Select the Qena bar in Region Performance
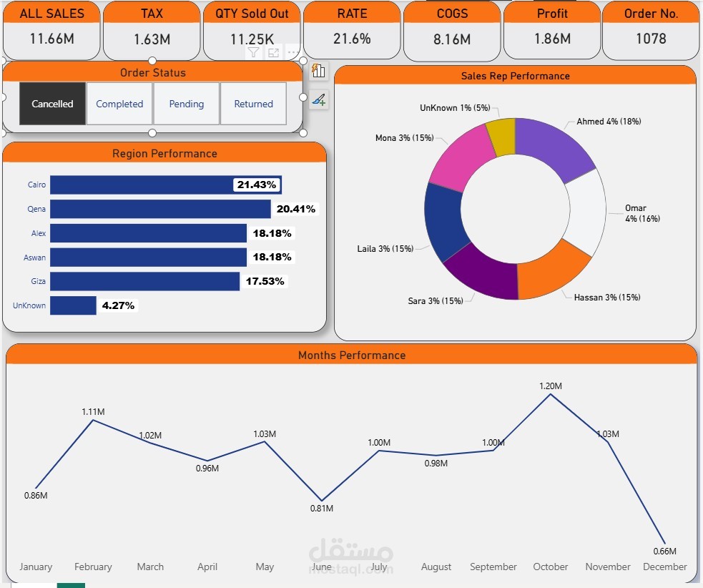This screenshot has height=588, width=703. click(x=160, y=209)
